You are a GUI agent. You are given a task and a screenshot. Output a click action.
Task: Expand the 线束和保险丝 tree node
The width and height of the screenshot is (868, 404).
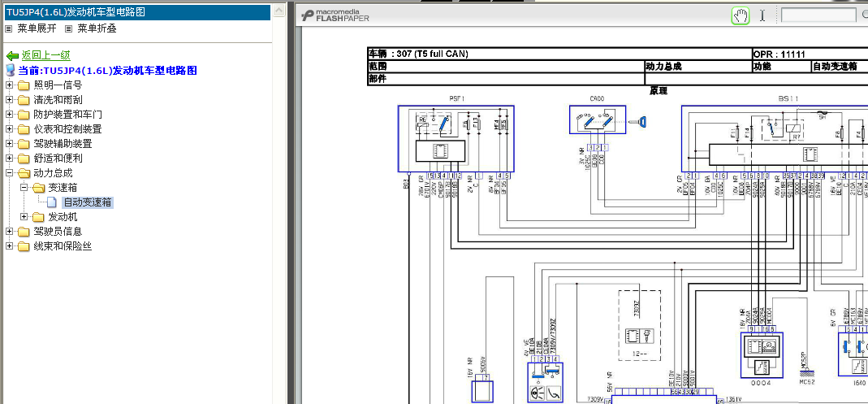click(10, 246)
